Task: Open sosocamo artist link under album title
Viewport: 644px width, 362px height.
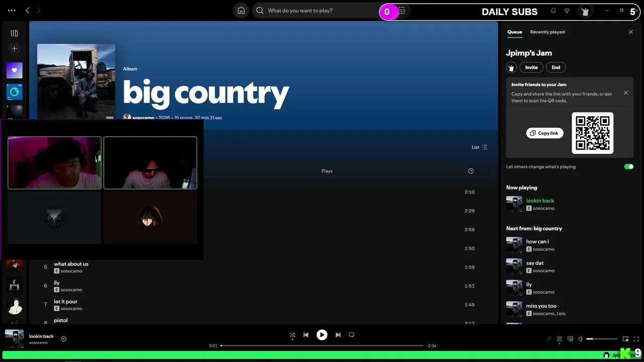Action: 143,118
